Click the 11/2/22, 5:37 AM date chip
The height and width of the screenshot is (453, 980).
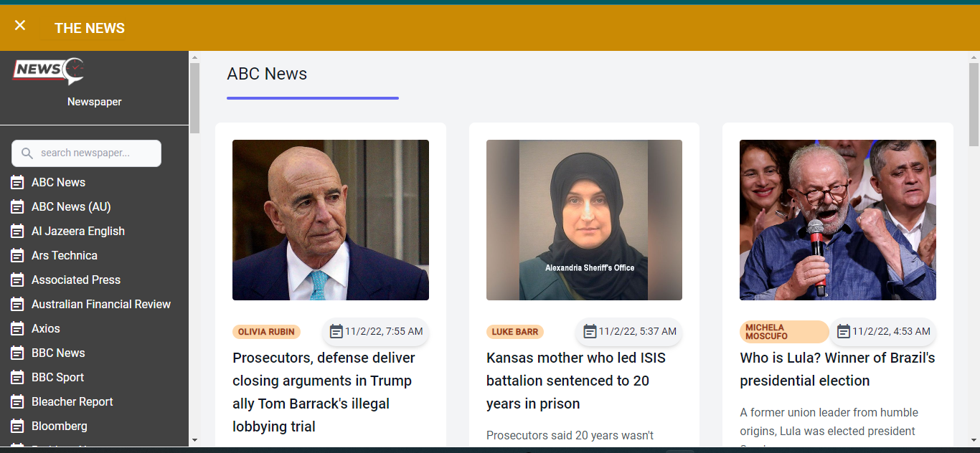coord(629,331)
